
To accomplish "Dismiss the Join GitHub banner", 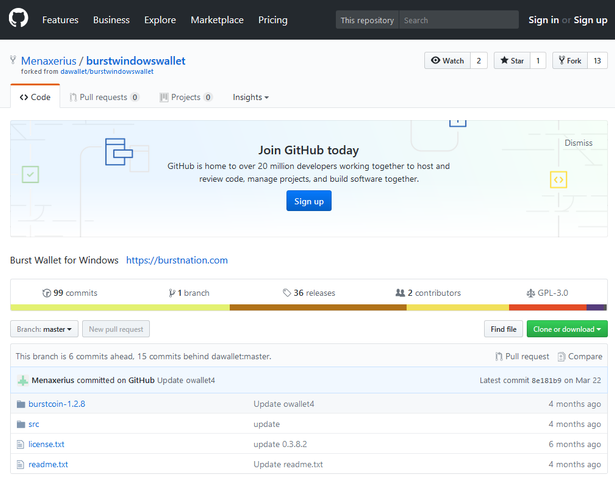I will (x=578, y=143).
